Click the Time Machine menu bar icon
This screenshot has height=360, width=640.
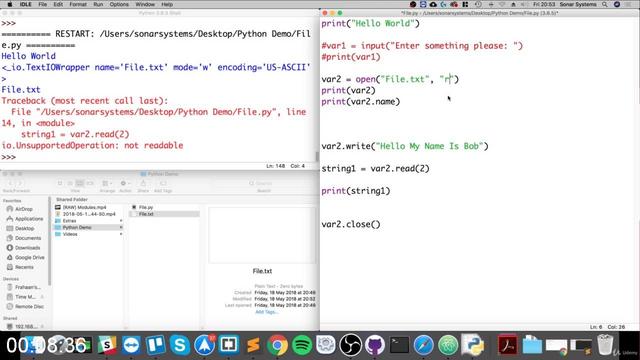[x=478, y=4]
